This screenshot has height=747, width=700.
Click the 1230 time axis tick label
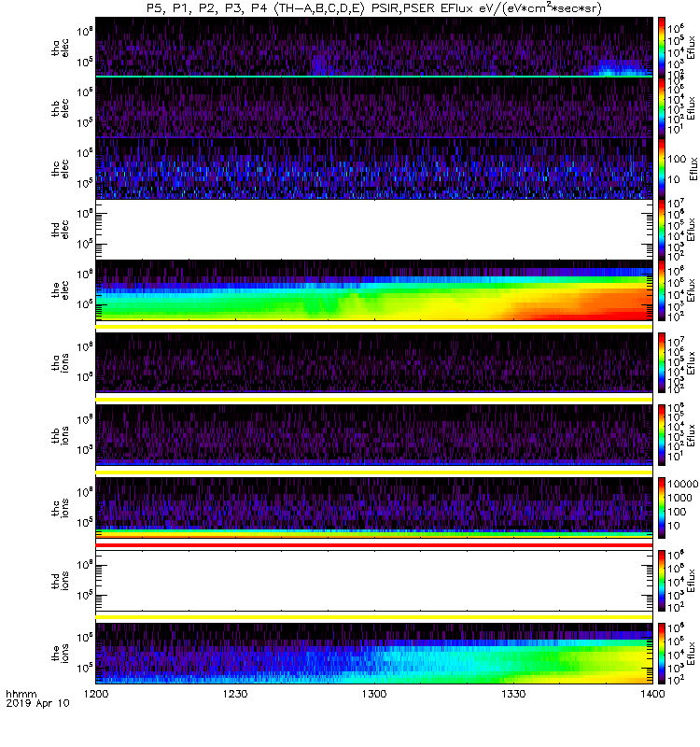point(235,694)
